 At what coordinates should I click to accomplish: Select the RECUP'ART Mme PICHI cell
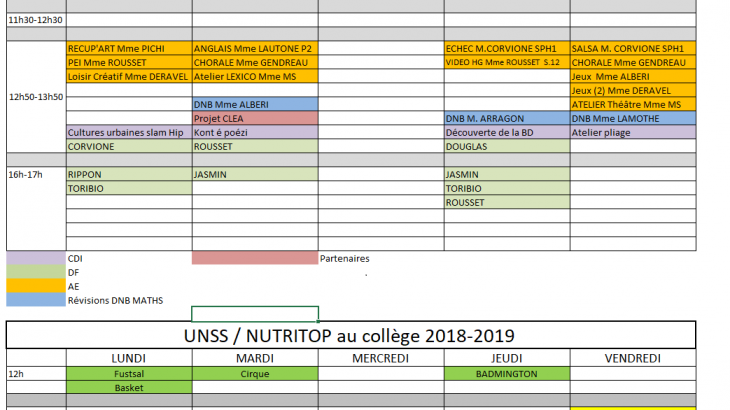coord(128,48)
